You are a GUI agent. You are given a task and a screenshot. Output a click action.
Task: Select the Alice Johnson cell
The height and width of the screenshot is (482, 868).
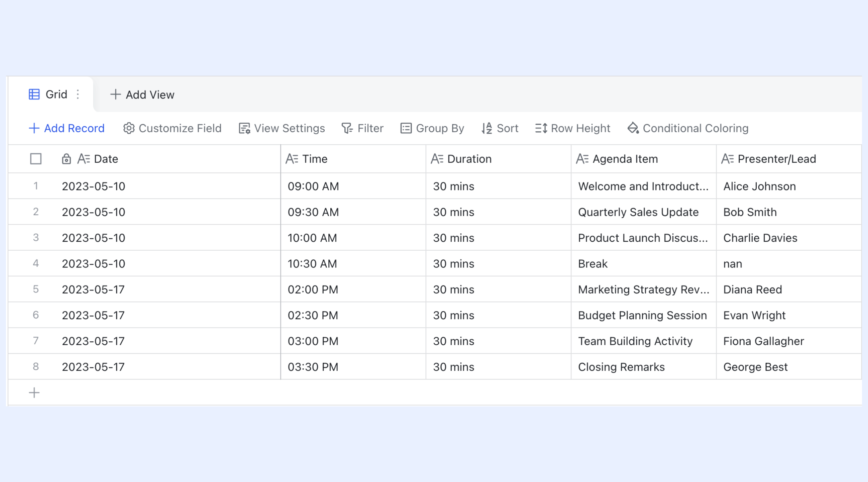[x=789, y=186]
